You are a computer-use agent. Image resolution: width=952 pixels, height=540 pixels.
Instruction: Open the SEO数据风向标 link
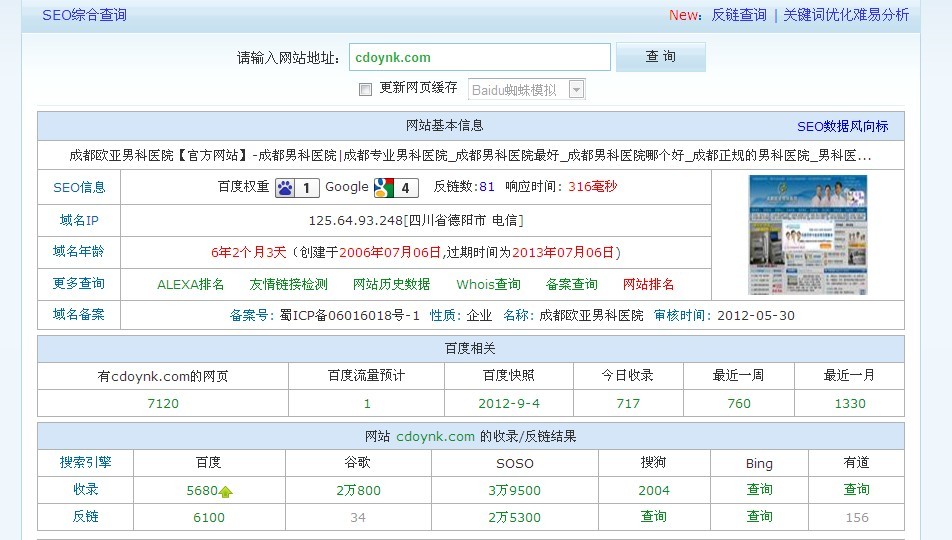842,126
